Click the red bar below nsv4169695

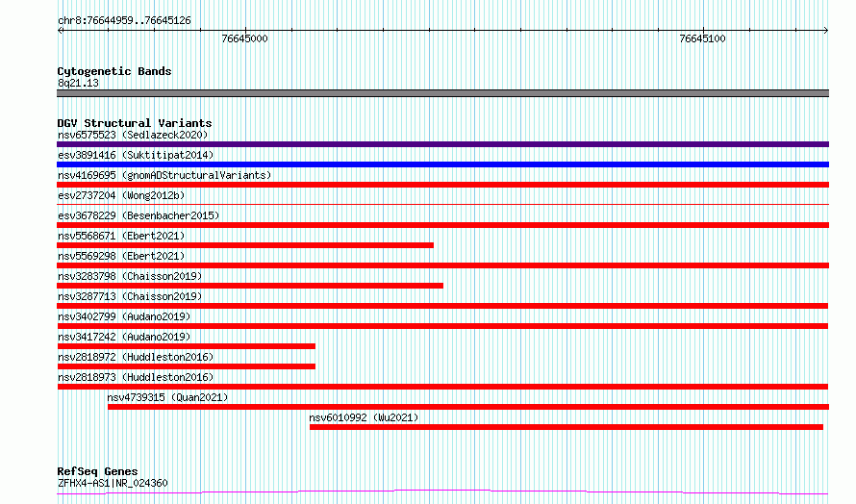442,185
